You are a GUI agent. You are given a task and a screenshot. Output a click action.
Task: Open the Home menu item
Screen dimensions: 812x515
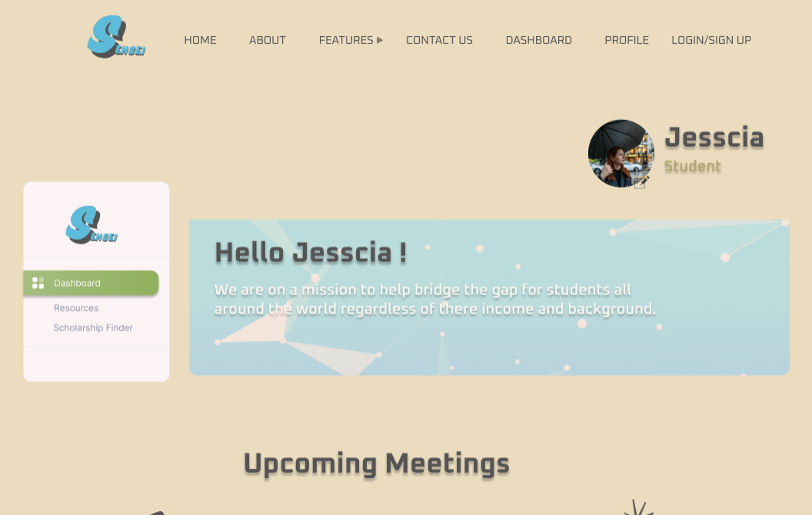coord(200,41)
